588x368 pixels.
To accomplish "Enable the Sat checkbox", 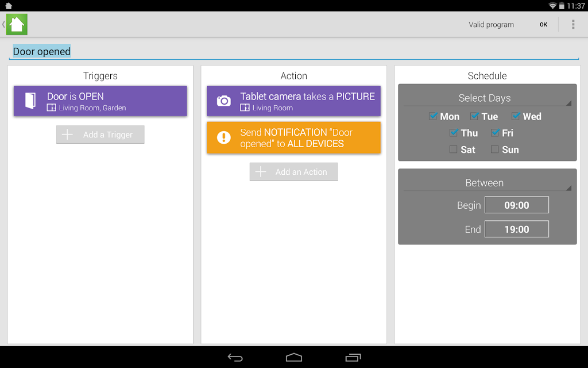I will point(454,149).
